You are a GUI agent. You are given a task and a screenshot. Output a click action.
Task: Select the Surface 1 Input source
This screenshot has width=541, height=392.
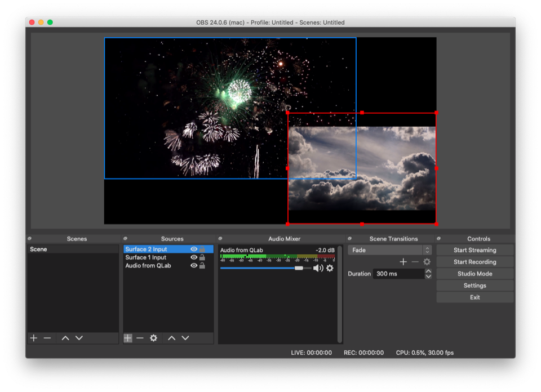(146, 257)
